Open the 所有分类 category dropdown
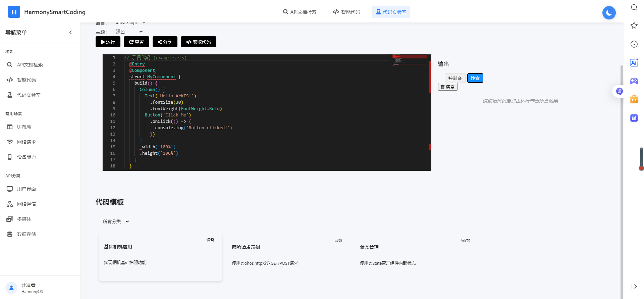 [x=116, y=221]
